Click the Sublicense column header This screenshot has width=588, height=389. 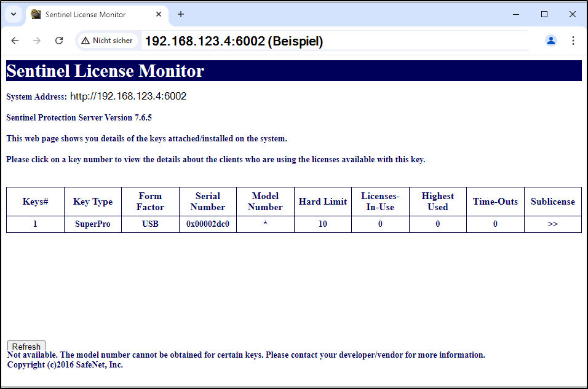pyautogui.click(x=553, y=202)
